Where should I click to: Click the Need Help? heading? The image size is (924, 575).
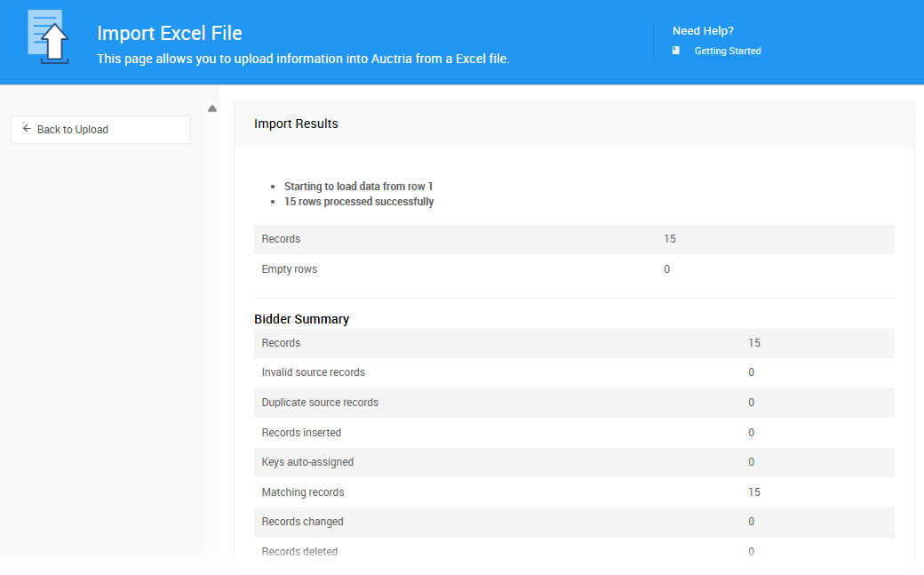704,30
